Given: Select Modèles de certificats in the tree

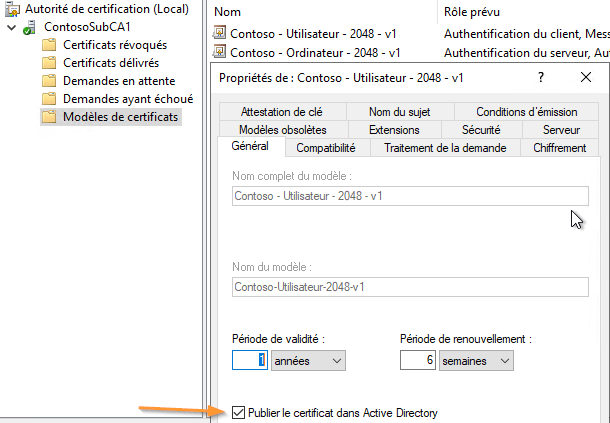Looking at the screenshot, I should tap(121, 117).
